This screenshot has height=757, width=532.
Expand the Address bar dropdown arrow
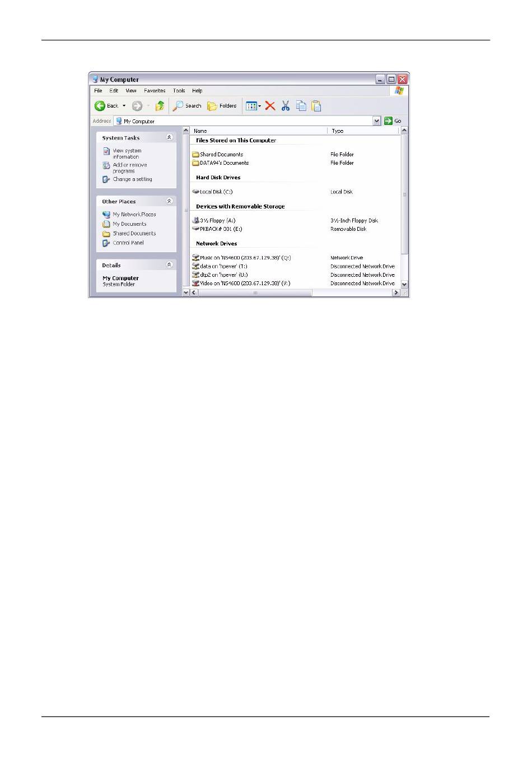376,121
